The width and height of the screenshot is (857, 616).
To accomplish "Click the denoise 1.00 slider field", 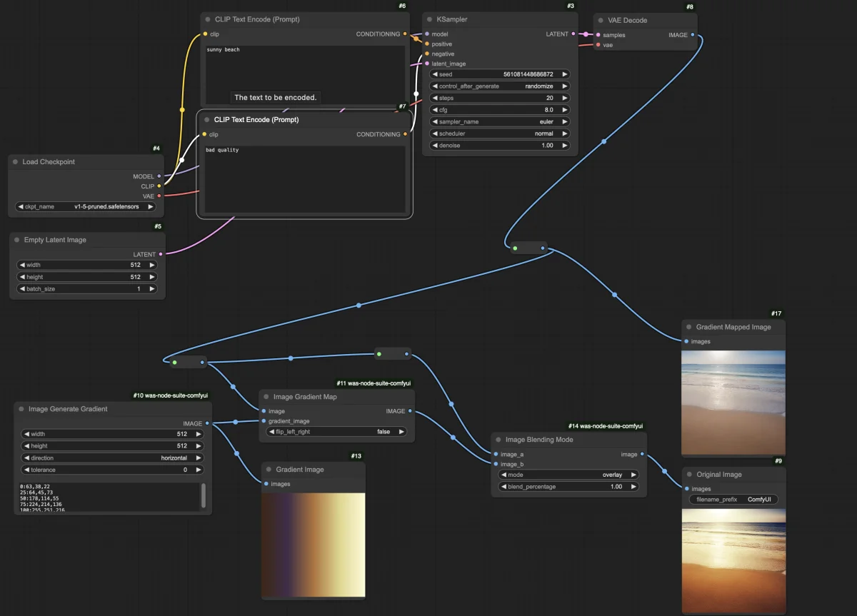I will tap(500, 146).
